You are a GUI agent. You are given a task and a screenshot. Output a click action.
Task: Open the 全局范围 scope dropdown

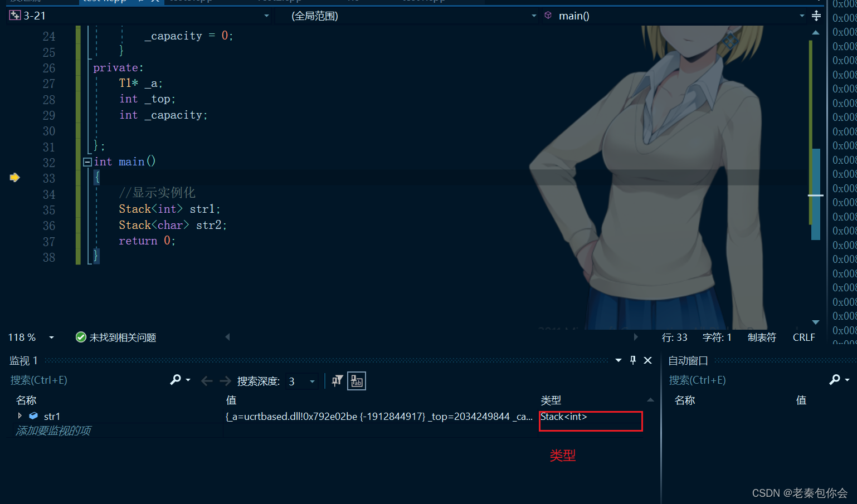[534, 16]
